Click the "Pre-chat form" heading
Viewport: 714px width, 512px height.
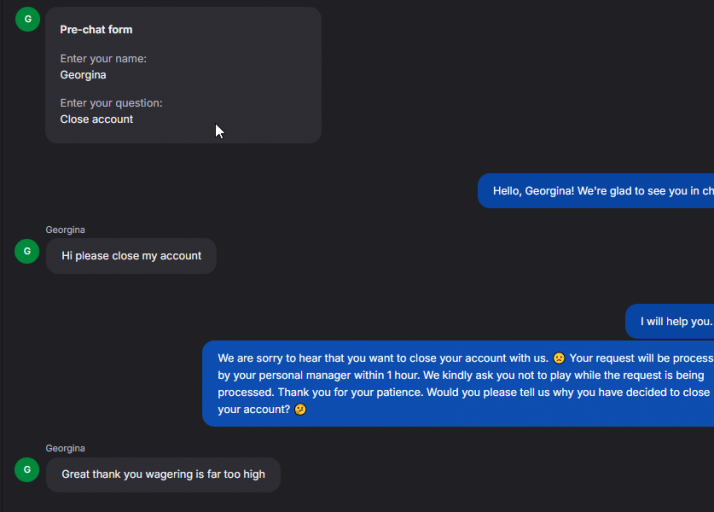coord(96,30)
